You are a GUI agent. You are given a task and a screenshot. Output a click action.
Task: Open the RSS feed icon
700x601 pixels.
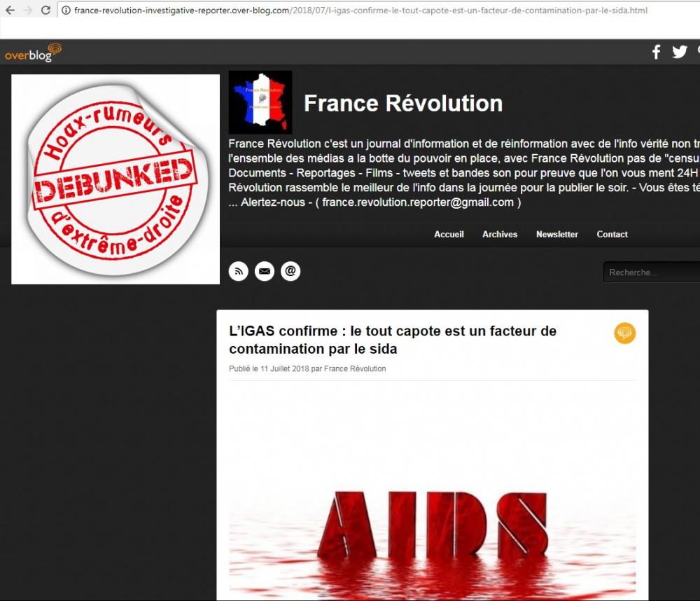[239, 271]
